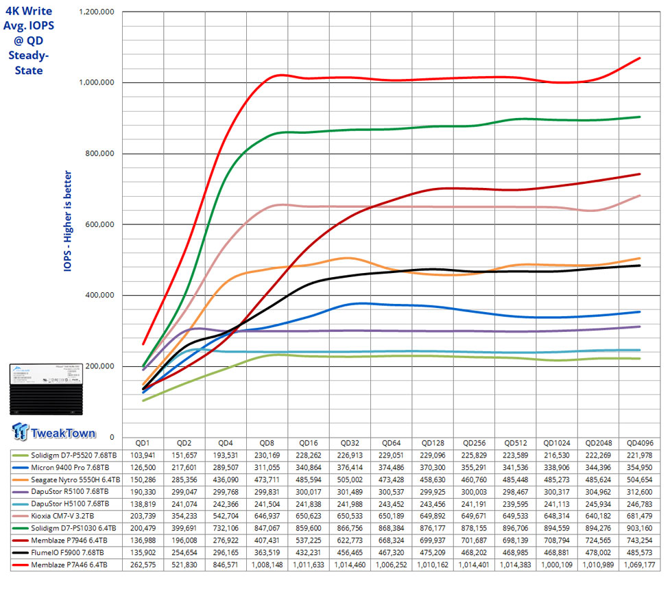Click the QD512 column header
The image size is (672, 616).
516,443
